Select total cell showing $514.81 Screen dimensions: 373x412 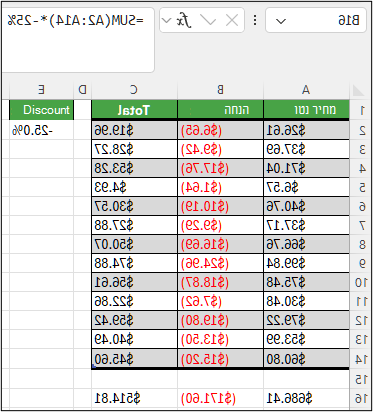pos(134,398)
